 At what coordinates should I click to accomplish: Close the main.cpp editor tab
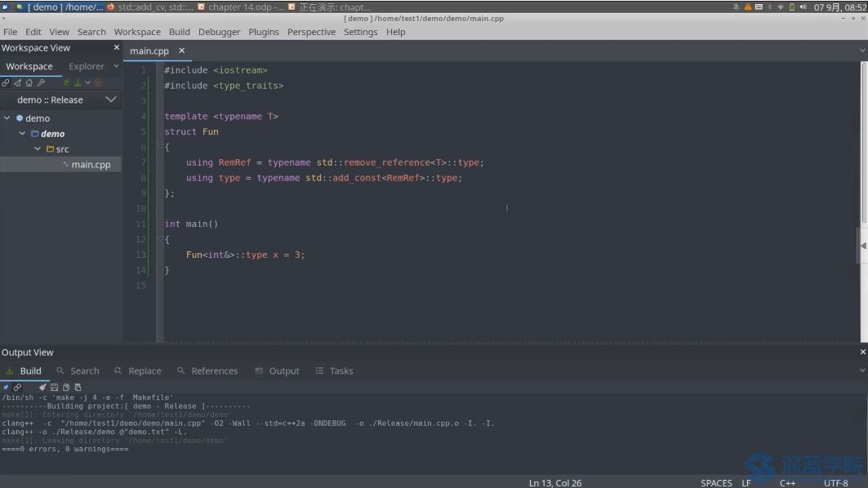click(x=182, y=51)
